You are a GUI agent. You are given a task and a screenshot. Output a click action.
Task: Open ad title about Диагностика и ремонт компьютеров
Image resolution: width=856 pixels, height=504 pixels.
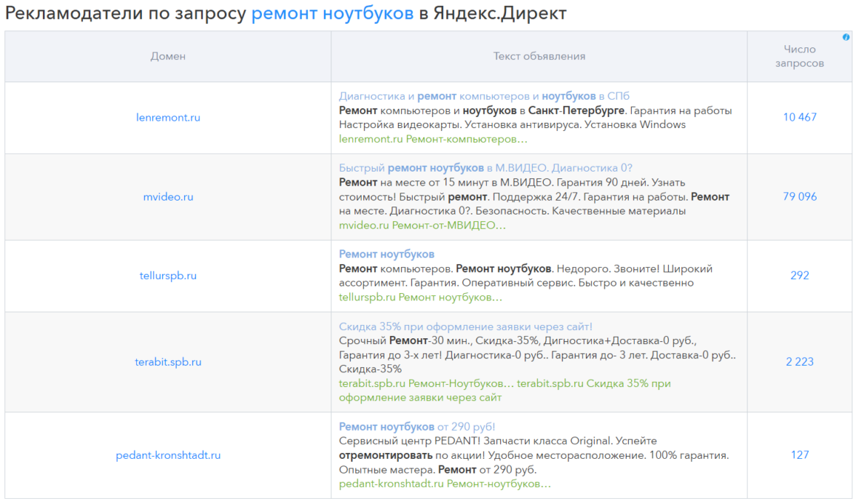484,96
